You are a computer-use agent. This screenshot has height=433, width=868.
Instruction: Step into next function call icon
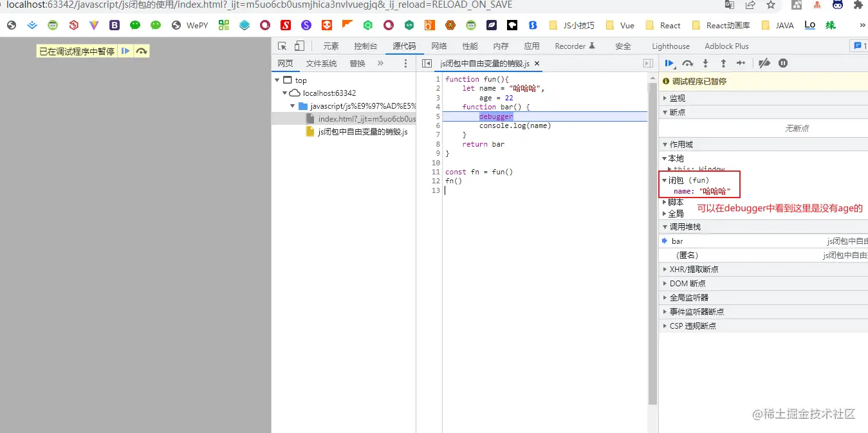705,63
